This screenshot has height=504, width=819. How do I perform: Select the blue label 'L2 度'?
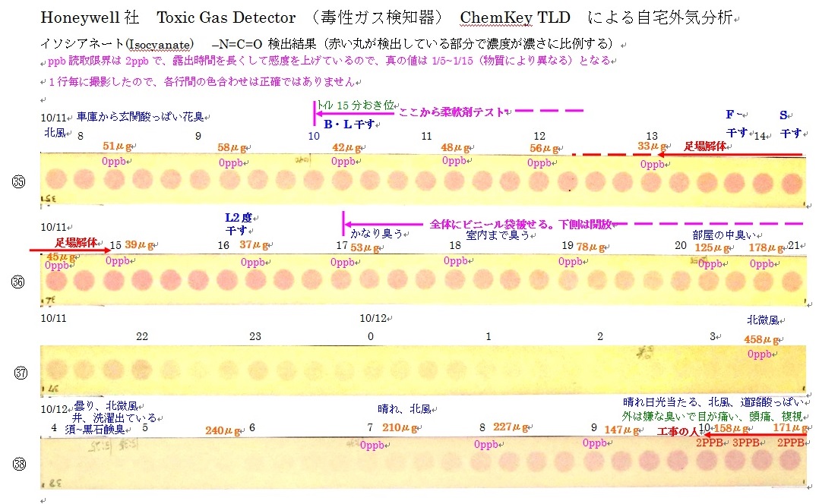tap(239, 218)
